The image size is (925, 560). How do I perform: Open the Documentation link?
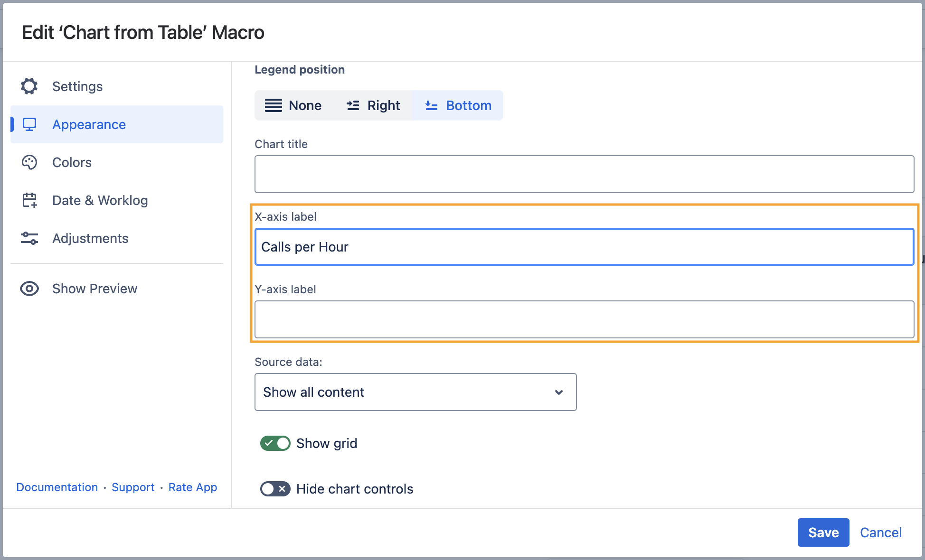coord(57,487)
